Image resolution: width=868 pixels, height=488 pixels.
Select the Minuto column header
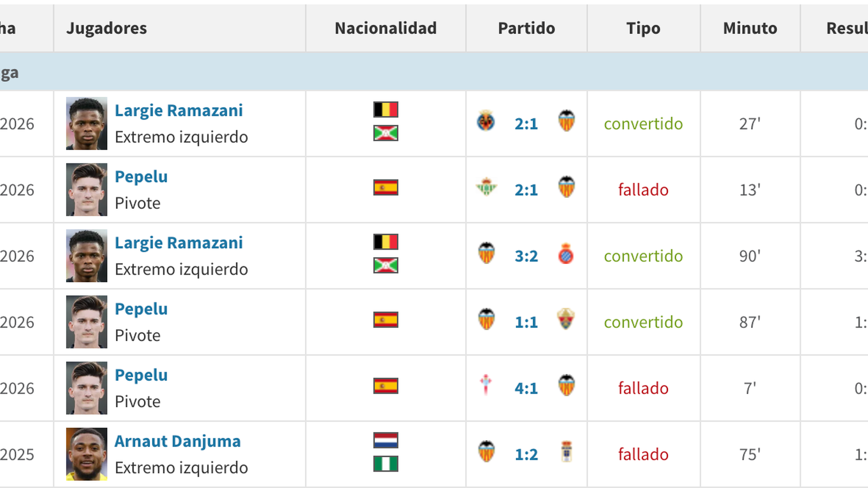(x=750, y=28)
